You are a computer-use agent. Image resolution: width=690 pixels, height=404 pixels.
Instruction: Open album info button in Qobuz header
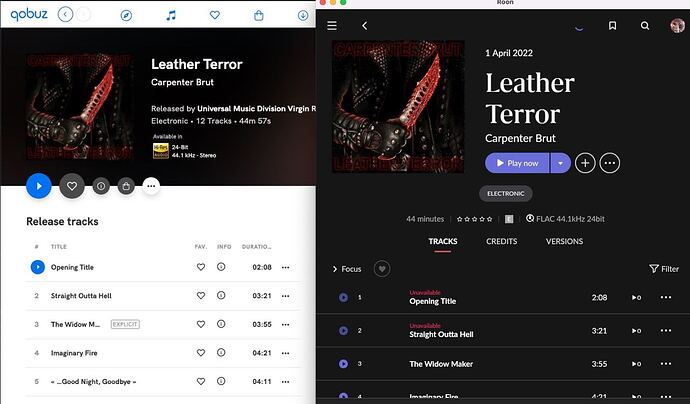pos(101,186)
